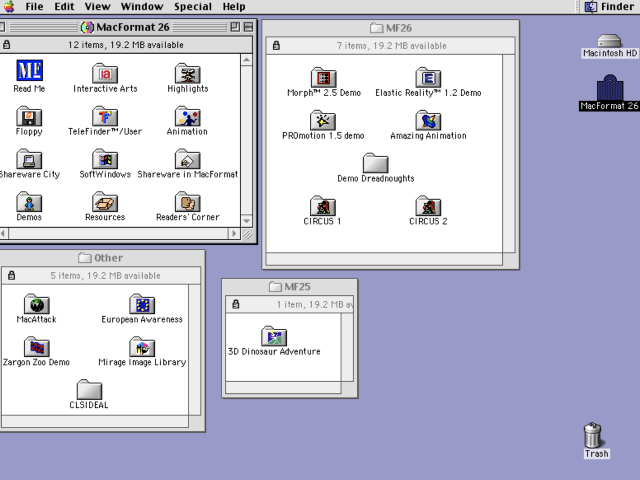Open the File menu
The width and height of the screenshot is (640, 480).
click(34, 7)
